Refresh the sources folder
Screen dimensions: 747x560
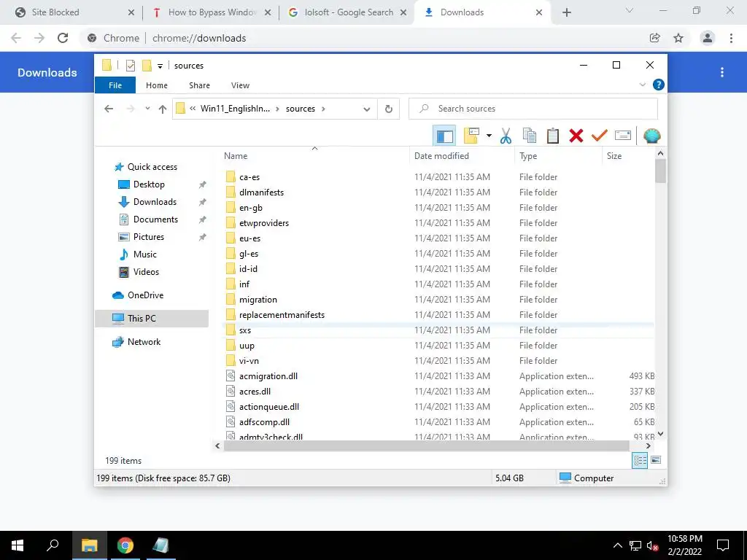click(x=389, y=109)
